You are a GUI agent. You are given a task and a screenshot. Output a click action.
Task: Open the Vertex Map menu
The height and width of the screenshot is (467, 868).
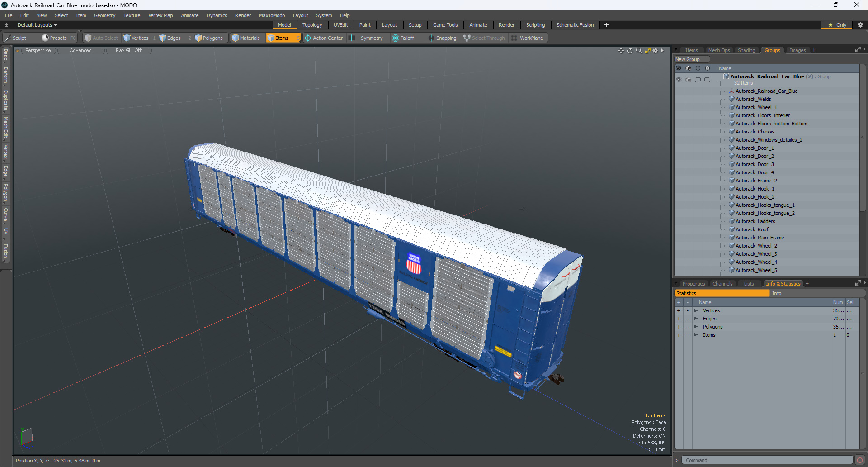[x=160, y=15]
